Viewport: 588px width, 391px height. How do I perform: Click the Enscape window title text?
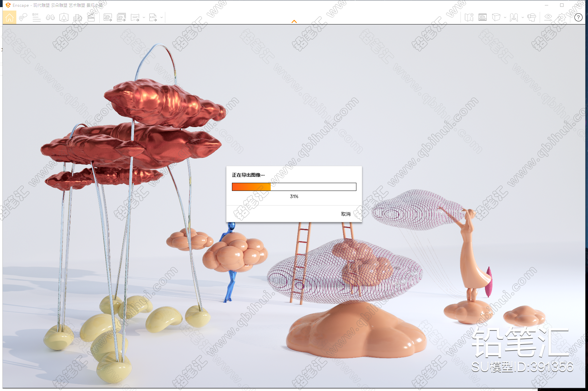(x=57, y=5)
